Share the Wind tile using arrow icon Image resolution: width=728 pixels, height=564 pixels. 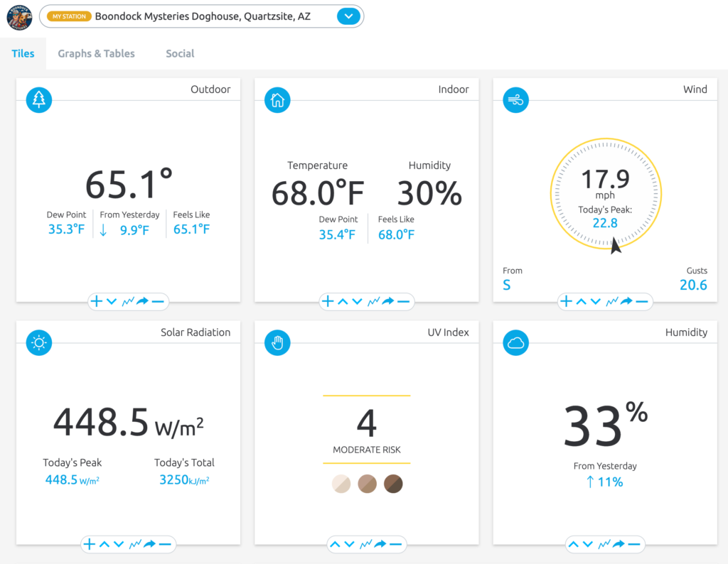[x=626, y=301]
